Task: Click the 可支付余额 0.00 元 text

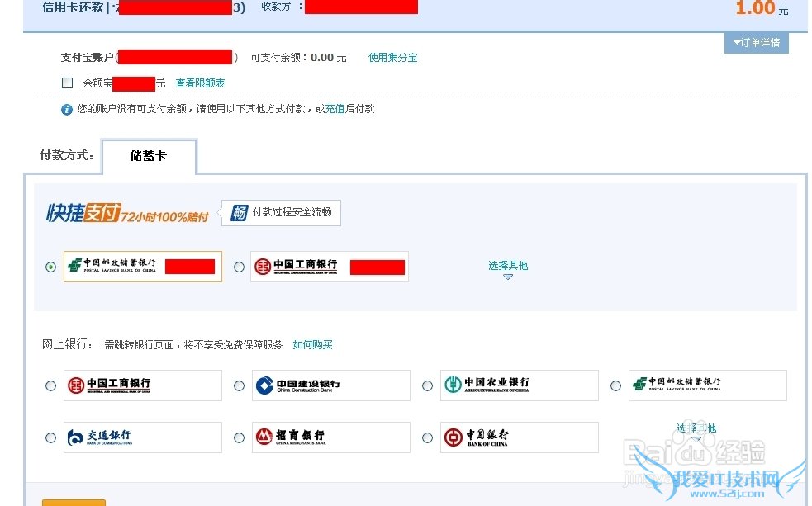Action: [x=298, y=58]
